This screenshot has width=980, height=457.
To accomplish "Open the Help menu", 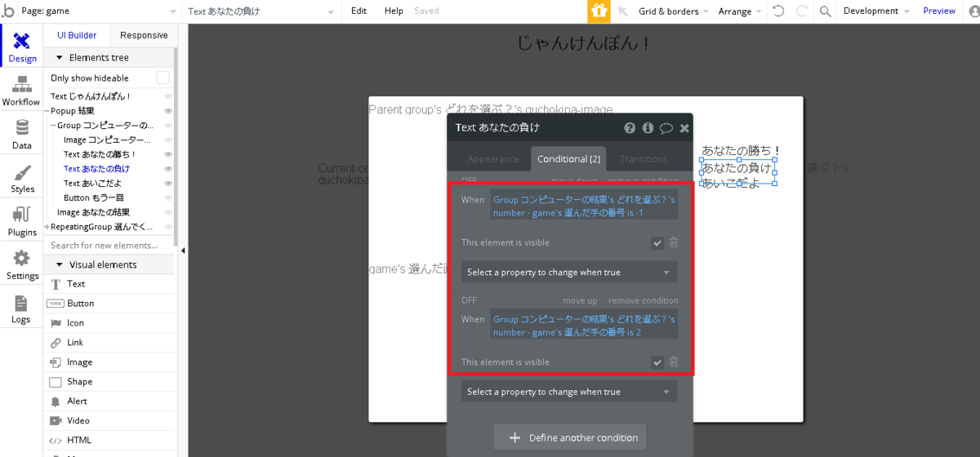I will point(394,11).
